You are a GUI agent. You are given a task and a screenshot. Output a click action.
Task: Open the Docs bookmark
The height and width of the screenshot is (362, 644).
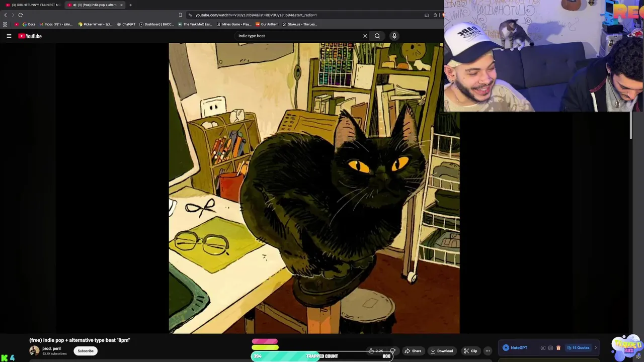[x=29, y=24]
